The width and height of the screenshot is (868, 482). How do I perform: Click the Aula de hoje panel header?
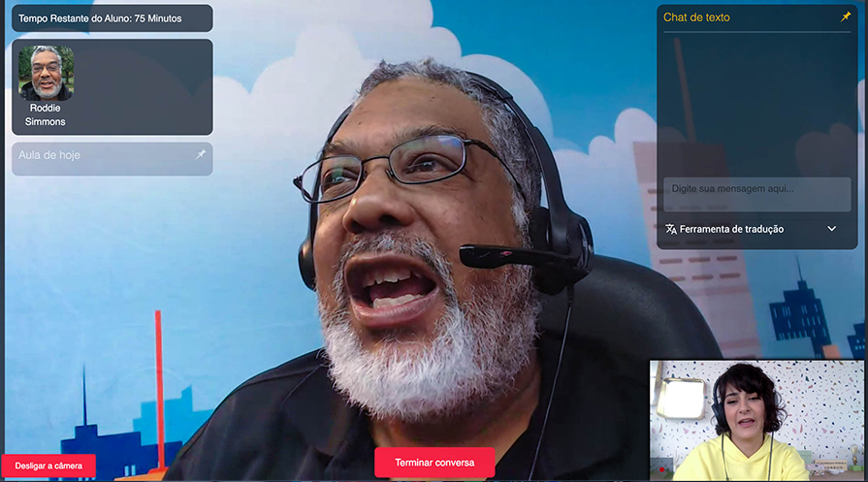112,159
